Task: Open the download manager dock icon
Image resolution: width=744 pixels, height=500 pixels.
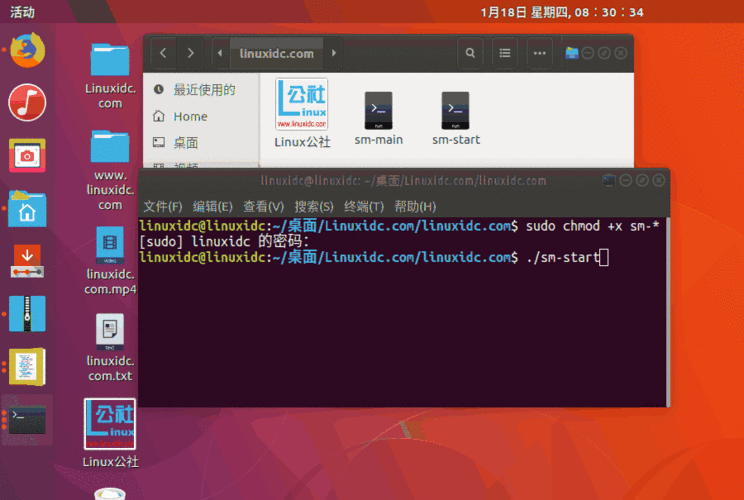Action: (27, 261)
